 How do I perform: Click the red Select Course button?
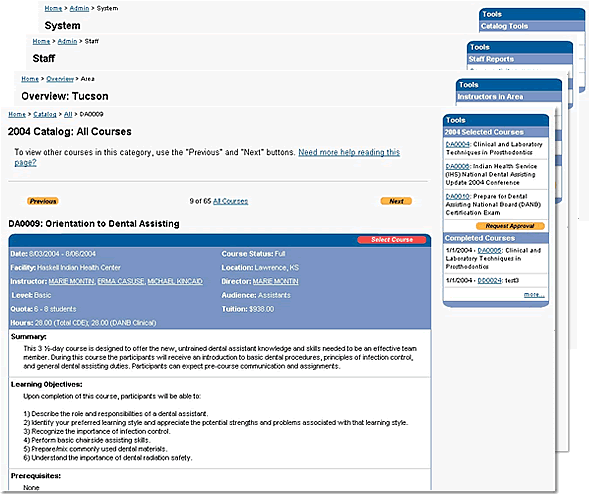[x=391, y=240]
